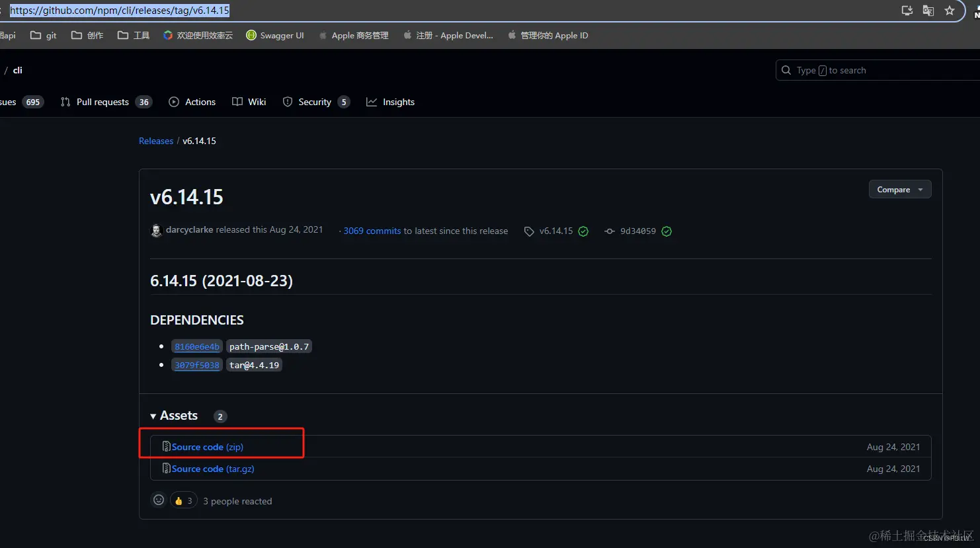Click the tar.gz file icon in Assets

point(167,469)
